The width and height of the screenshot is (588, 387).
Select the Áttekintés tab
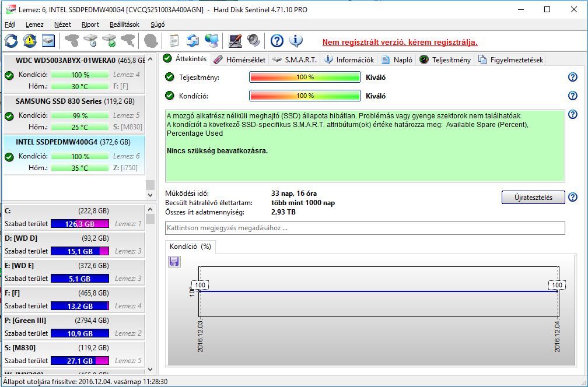click(185, 59)
